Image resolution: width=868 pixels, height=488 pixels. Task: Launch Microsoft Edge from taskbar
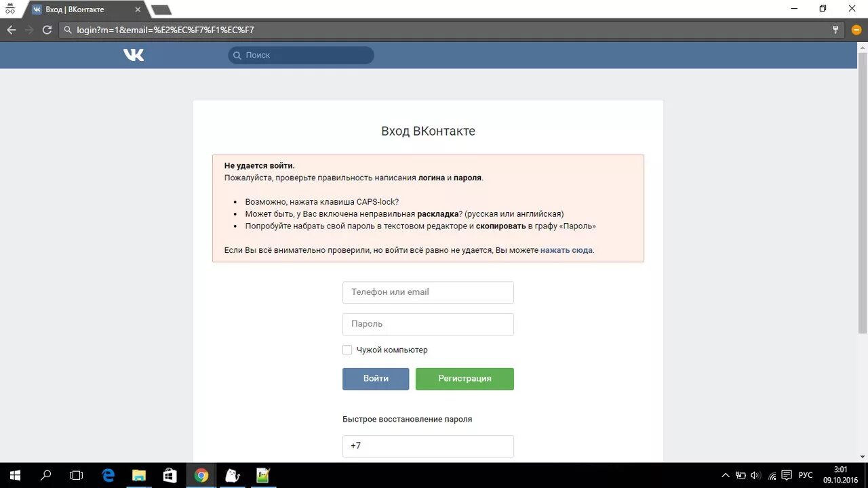coord(108,475)
